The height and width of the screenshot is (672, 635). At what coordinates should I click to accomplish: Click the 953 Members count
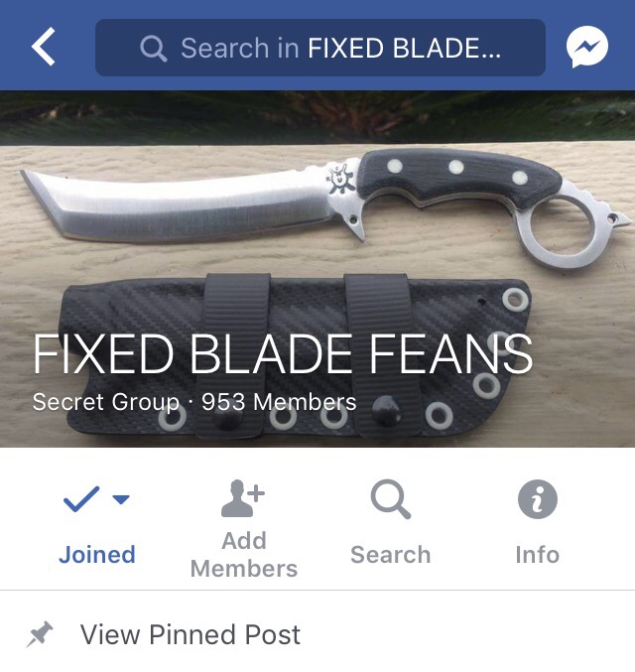click(279, 402)
